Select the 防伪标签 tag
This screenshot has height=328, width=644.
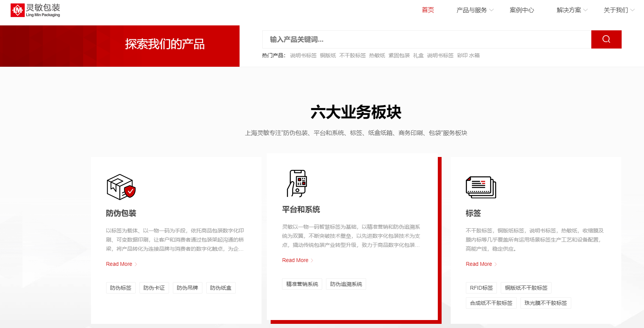point(121,288)
